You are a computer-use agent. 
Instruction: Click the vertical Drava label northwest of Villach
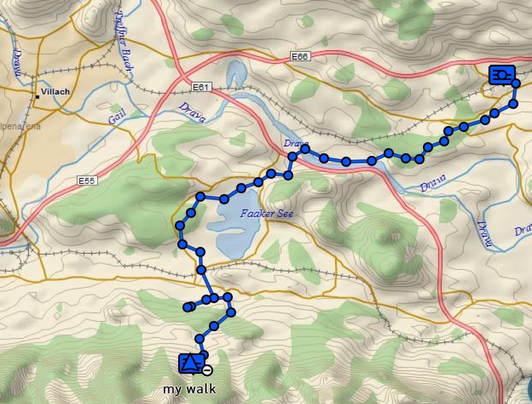coord(18,64)
